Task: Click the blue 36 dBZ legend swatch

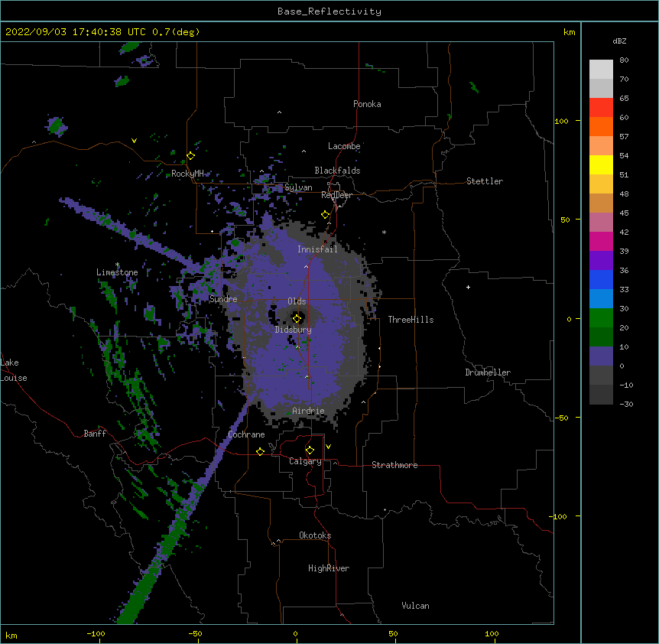Action: click(x=601, y=279)
